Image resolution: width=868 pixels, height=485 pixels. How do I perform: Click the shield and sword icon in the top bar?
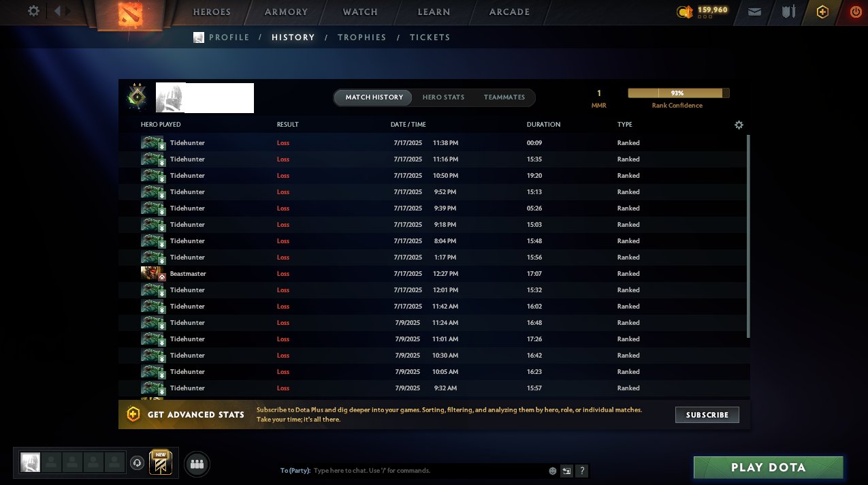click(x=788, y=12)
